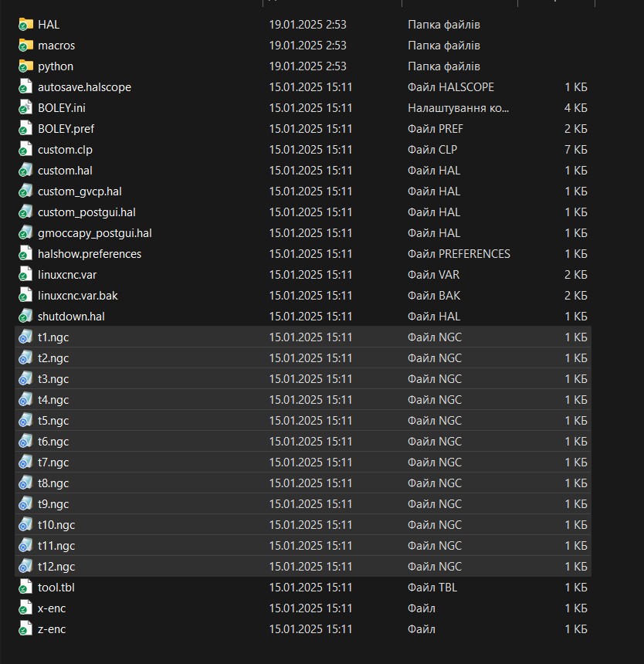Click the '4 КБ' size cell
644x664 pixels.
pyautogui.click(x=575, y=108)
